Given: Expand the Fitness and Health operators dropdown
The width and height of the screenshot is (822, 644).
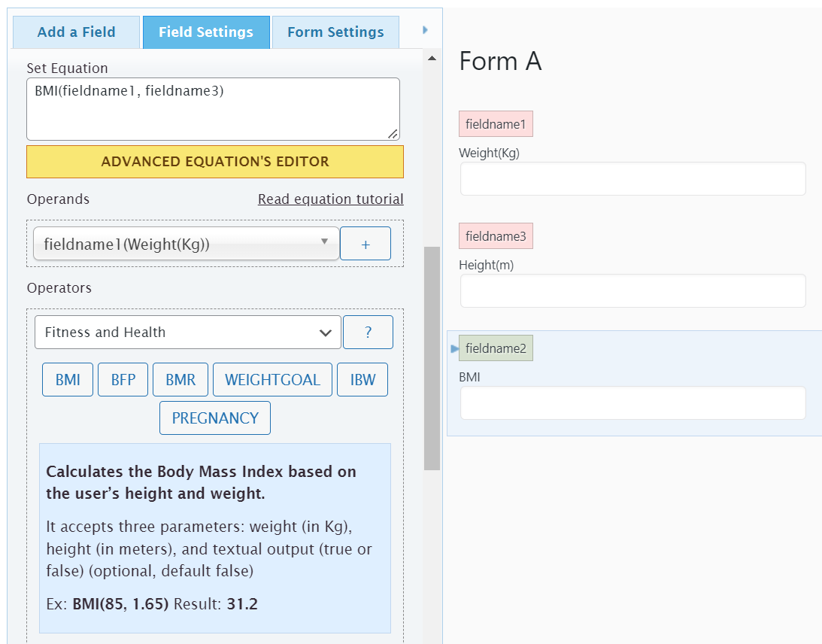Looking at the screenshot, I should click(x=188, y=333).
